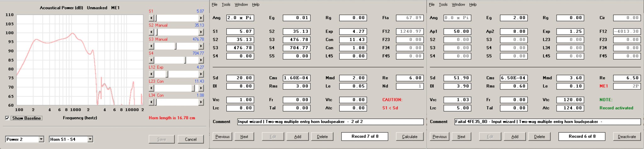644x149 pixels.
Task: Click the Cms field showing 1.60E-04
Action: 297,78
